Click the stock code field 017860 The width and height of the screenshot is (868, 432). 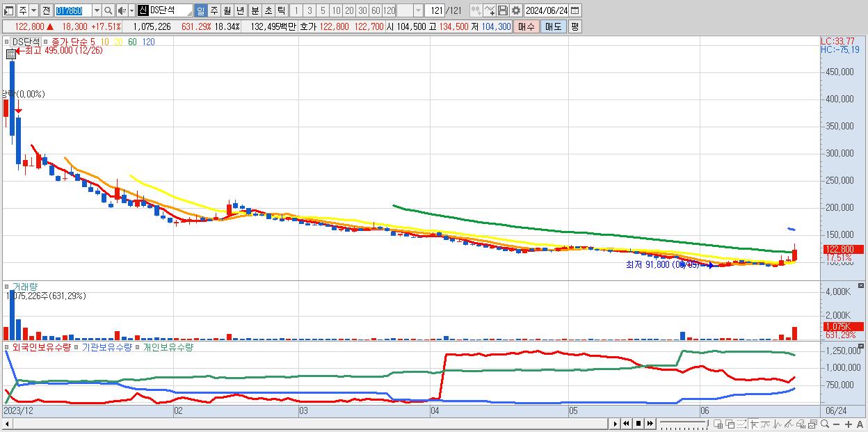(x=73, y=10)
